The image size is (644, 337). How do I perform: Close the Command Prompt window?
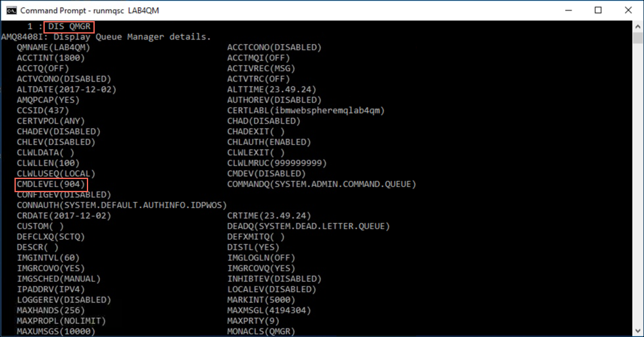[x=628, y=11]
